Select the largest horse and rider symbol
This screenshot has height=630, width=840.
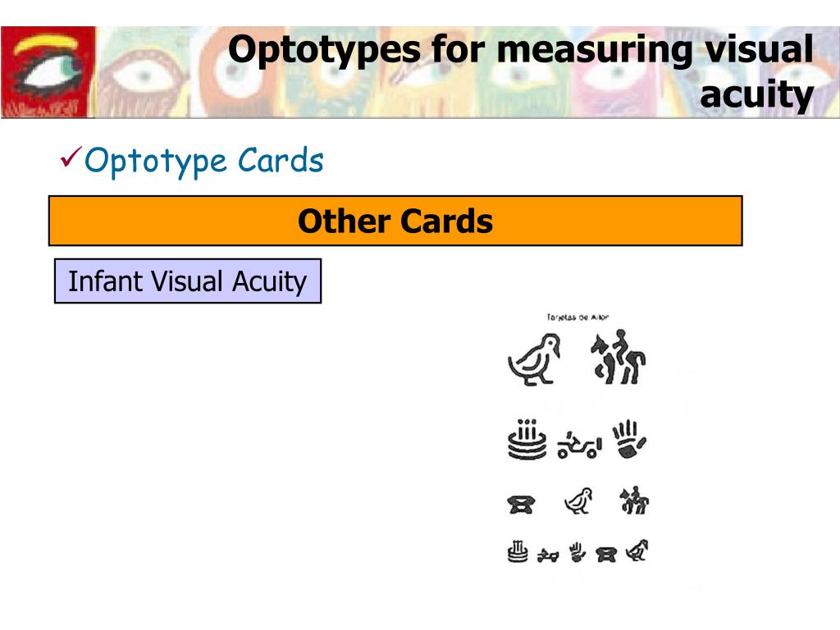pos(618,357)
